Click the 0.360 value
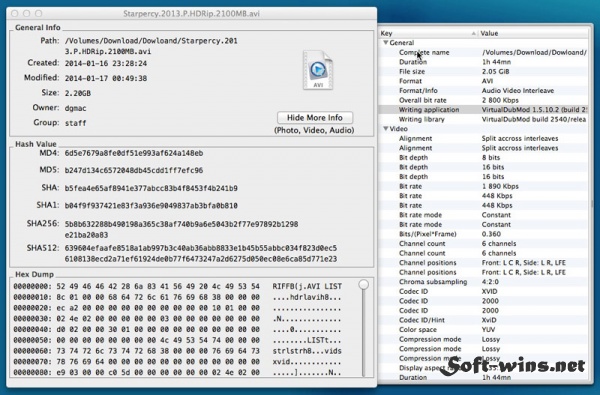This screenshot has width=600, height=395. pos(491,234)
